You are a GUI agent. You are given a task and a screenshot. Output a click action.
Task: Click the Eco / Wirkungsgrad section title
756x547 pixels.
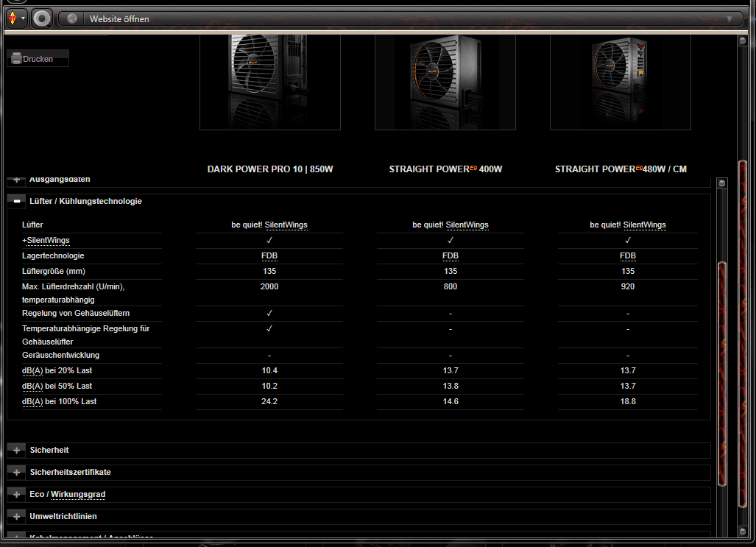68,495
